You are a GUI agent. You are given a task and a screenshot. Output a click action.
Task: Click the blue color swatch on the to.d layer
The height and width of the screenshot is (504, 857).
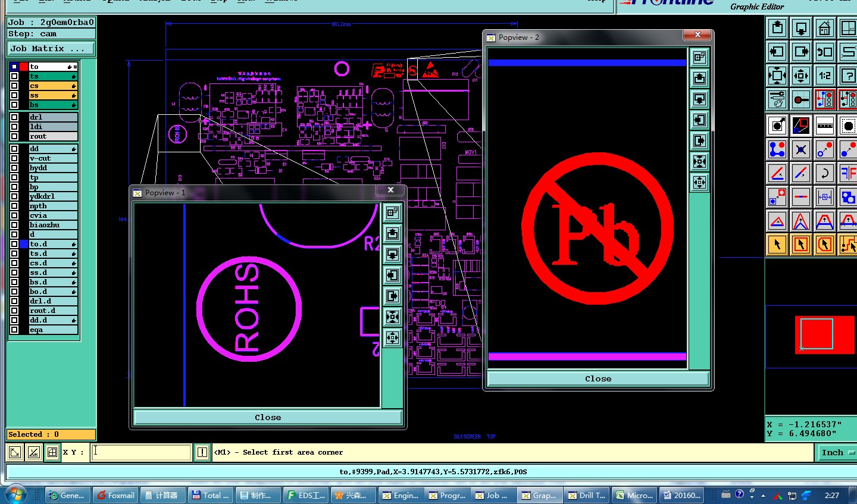click(24, 244)
